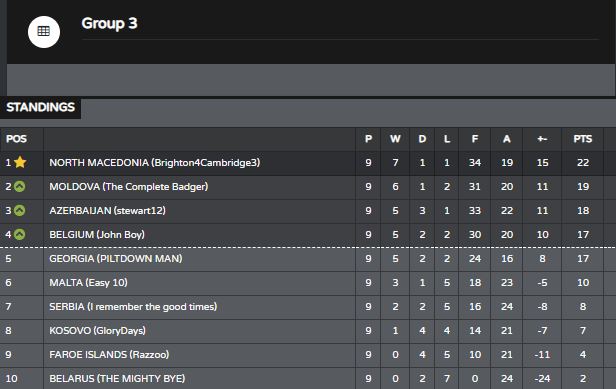Click the Group 3 table icon
616x389 pixels.
coord(44,32)
